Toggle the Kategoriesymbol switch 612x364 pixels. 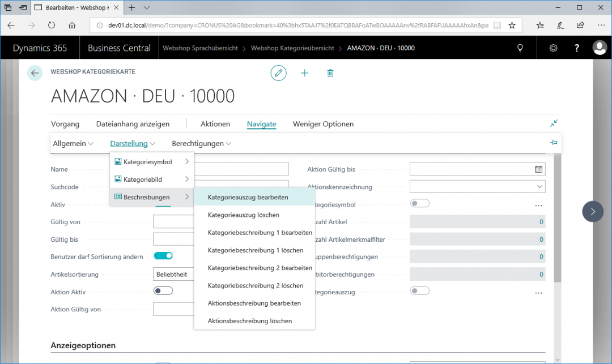(x=419, y=203)
